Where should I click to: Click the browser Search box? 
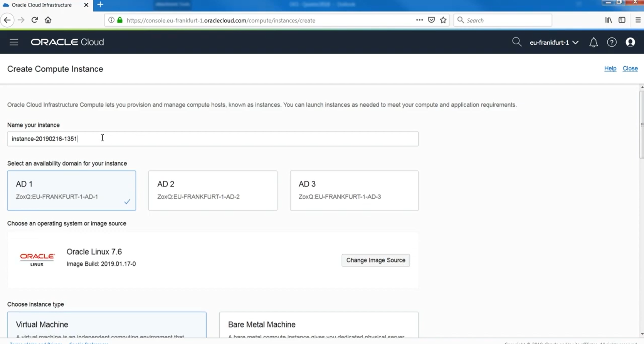[503, 20]
